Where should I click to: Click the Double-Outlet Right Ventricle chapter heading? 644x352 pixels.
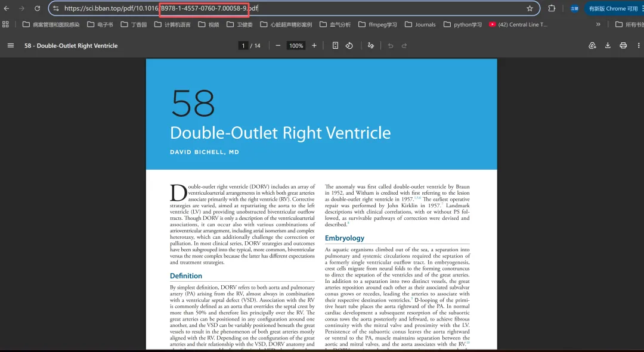tap(280, 133)
